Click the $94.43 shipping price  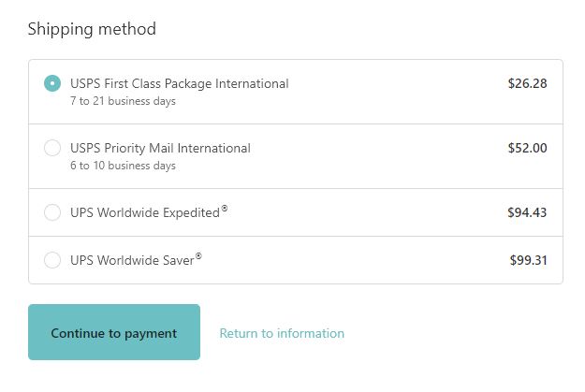527,212
